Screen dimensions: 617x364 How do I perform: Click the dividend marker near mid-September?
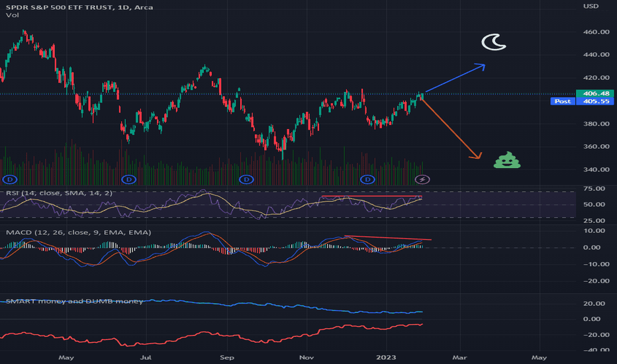point(246,179)
